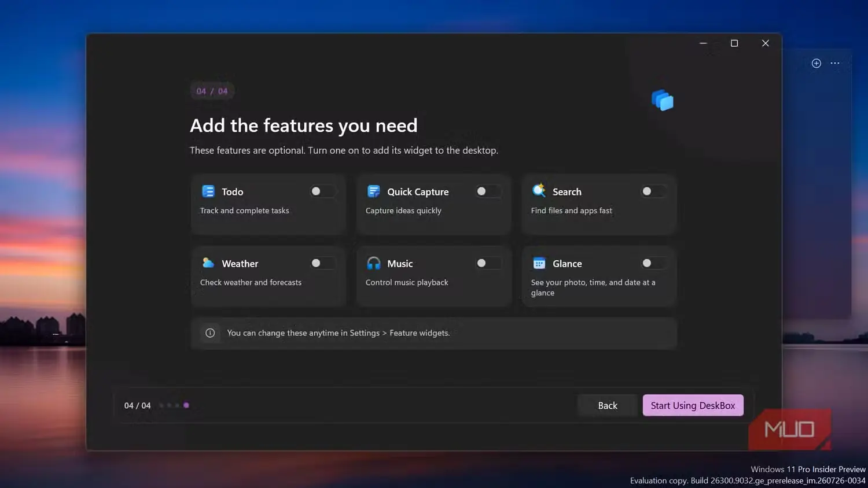868x488 pixels.
Task: Enable the Todo widget toggle
Action: (323, 191)
